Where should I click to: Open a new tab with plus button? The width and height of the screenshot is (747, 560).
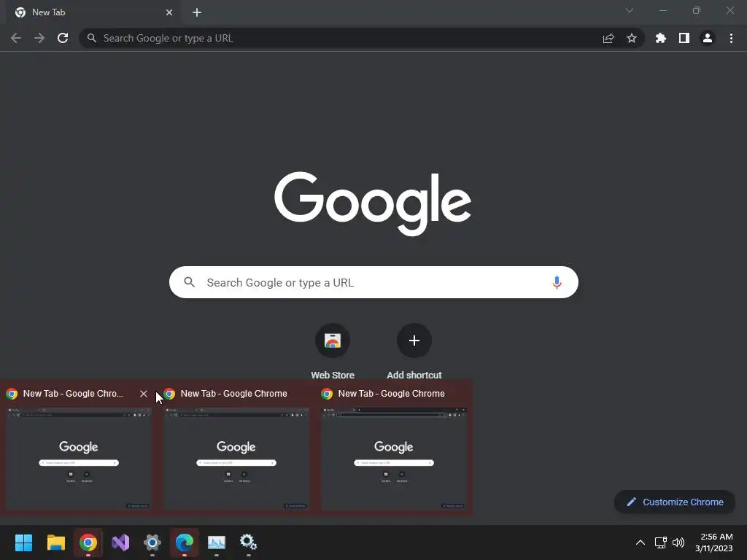coord(197,12)
